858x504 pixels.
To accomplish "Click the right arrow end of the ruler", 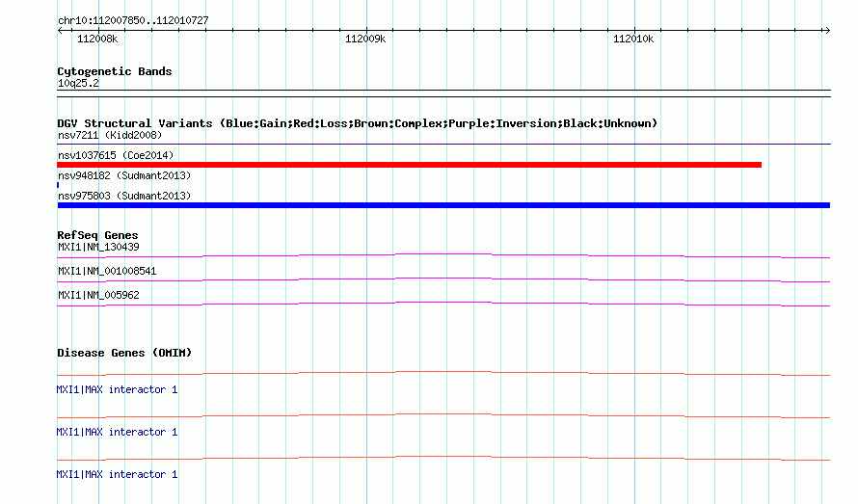I will click(827, 31).
